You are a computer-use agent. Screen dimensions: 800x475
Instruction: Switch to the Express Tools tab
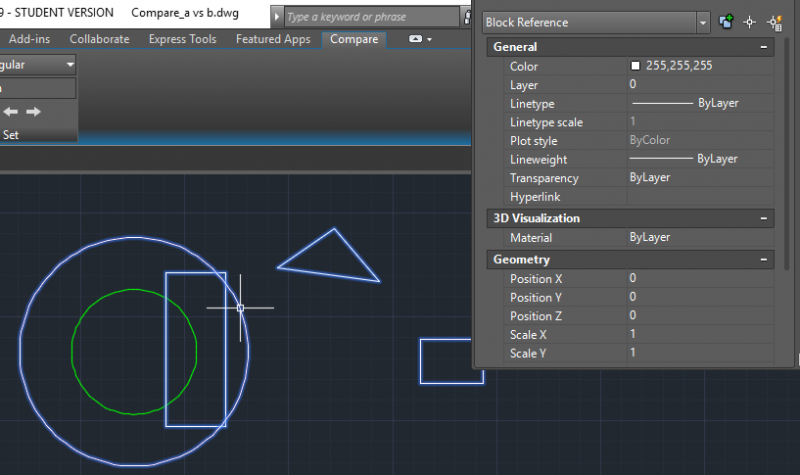182,39
